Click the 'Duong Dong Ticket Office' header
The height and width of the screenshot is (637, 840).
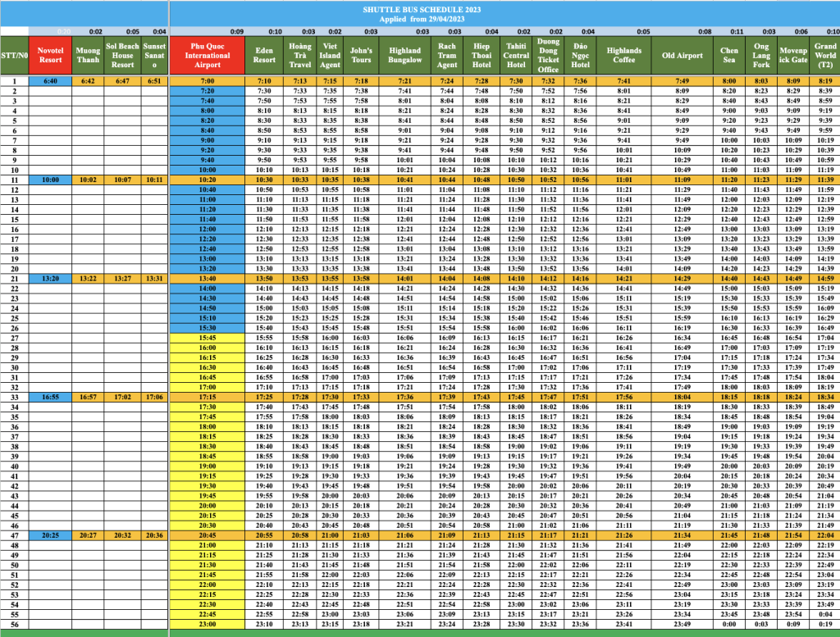[x=548, y=56]
